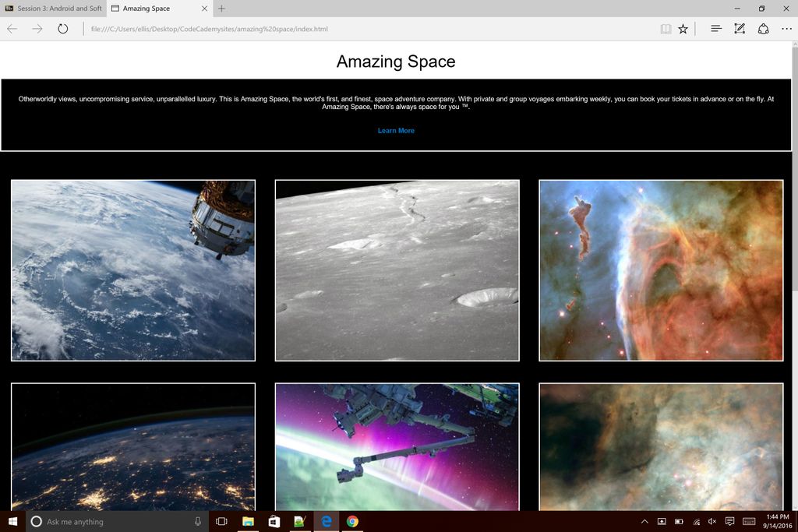The width and height of the screenshot is (798, 532).
Task: Open a new tab with plus
Action: (221, 8)
